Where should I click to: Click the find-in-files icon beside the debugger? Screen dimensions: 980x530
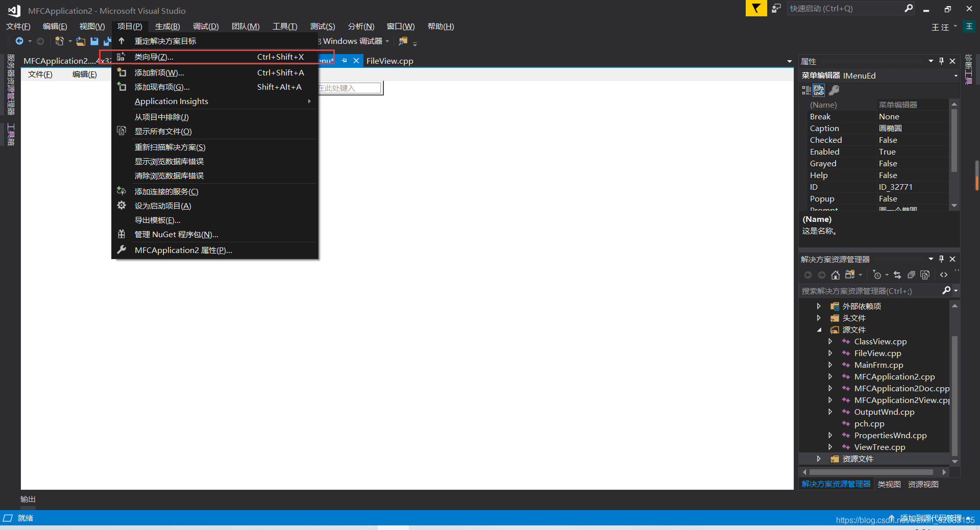point(403,41)
